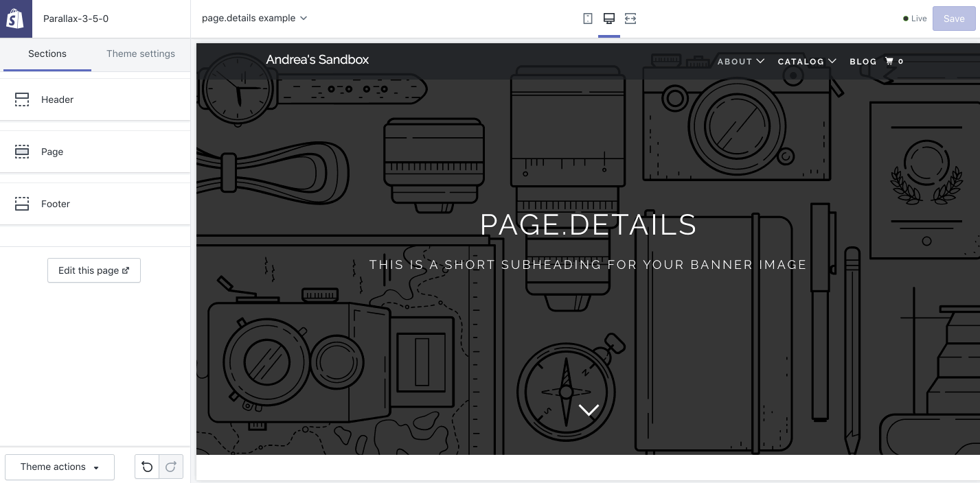Click the redo arrow icon
980x483 pixels.
(x=171, y=467)
